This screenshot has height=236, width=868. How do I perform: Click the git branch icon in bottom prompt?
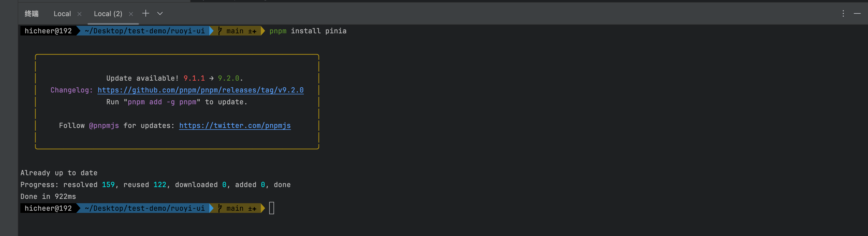pos(220,208)
